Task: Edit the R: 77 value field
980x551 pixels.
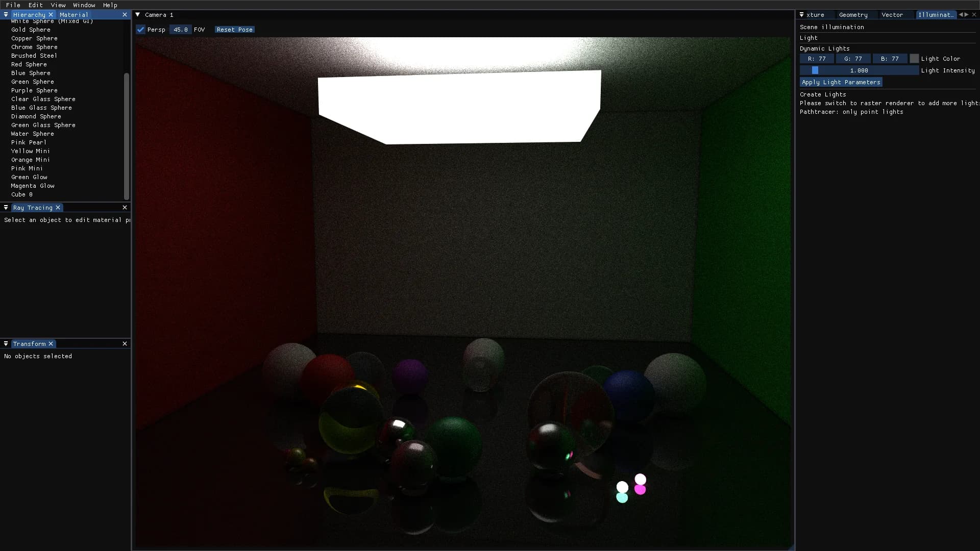Action: [x=817, y=58]
